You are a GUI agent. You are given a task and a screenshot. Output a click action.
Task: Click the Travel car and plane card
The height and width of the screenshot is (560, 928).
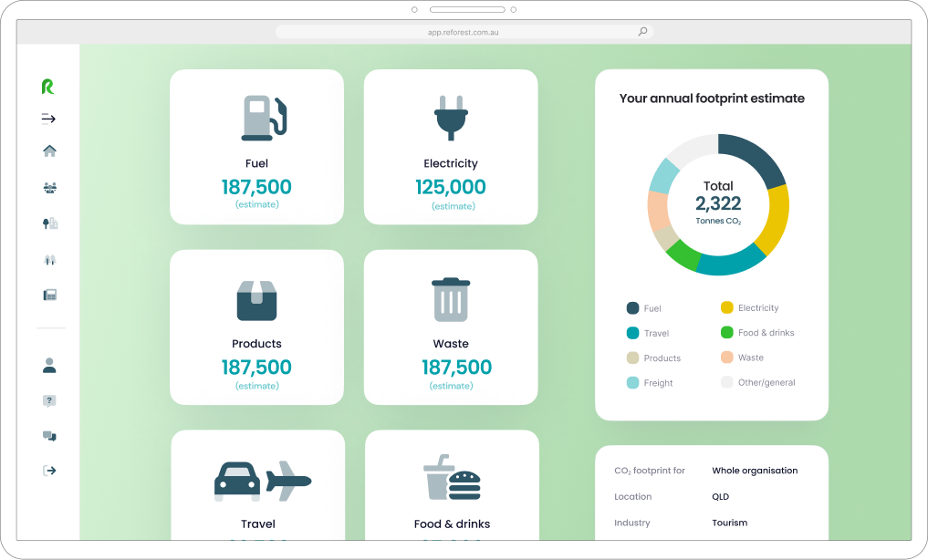click(x=257, y=493)
